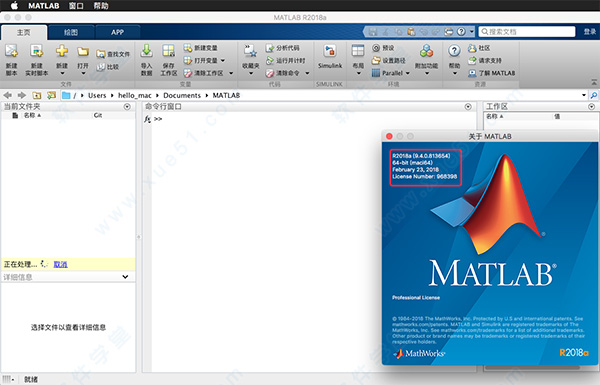Save the workspace (保存工作区)
Viewport: 600px width, 385px height.
point(168,59)
